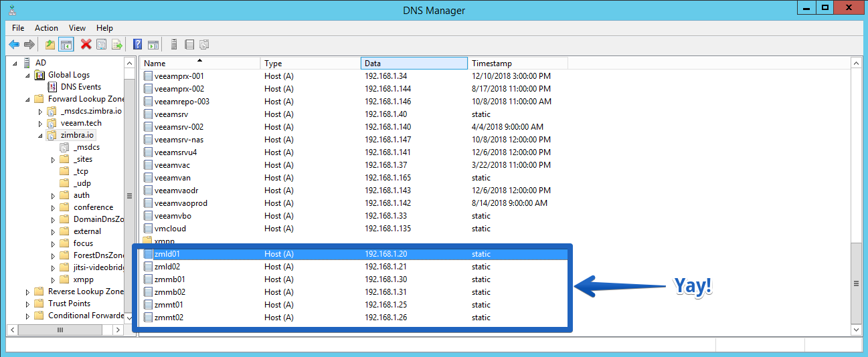The height and width of the screenshot is (357, 868).
Task: Click the Forward arrow in the toolbar
Action: 29,44
